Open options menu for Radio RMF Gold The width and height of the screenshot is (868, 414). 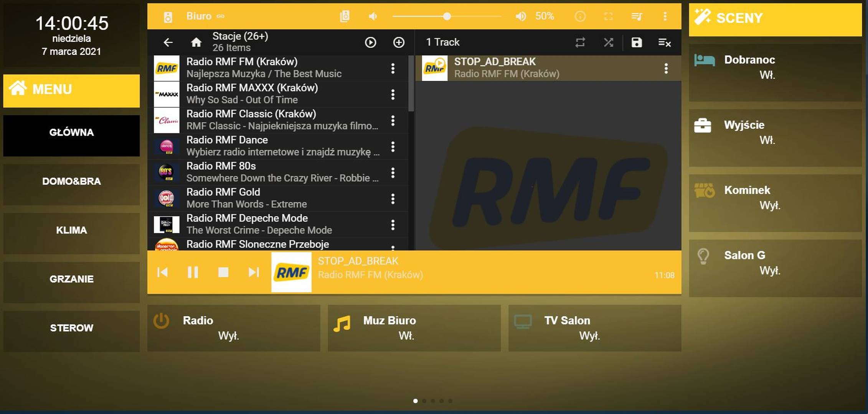point(393,199)
